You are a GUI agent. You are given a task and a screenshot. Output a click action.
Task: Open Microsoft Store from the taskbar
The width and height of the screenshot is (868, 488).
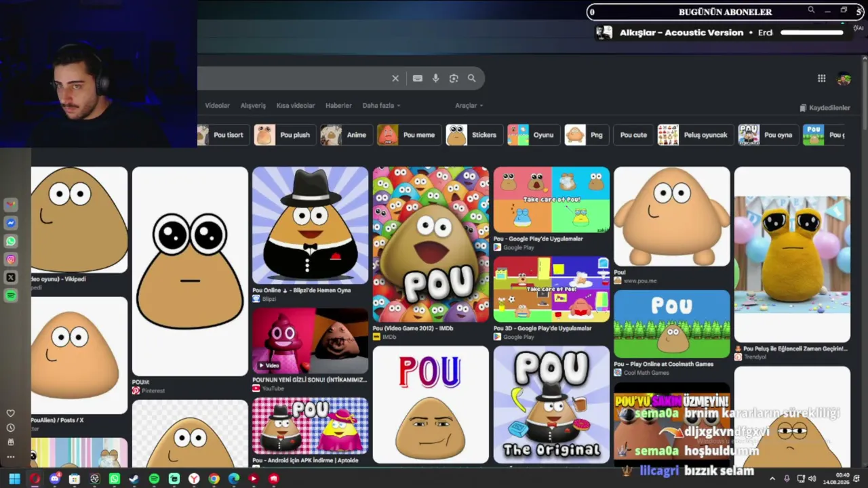click(75, 479)
